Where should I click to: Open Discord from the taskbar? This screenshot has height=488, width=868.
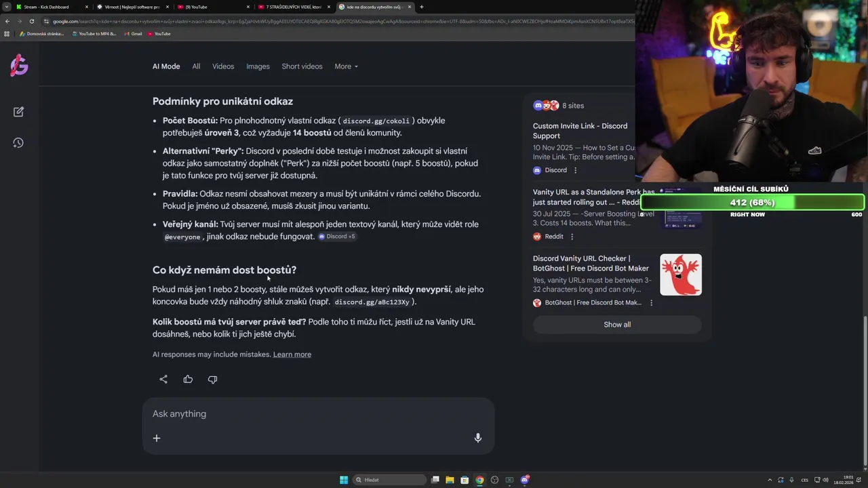(524, 480)
